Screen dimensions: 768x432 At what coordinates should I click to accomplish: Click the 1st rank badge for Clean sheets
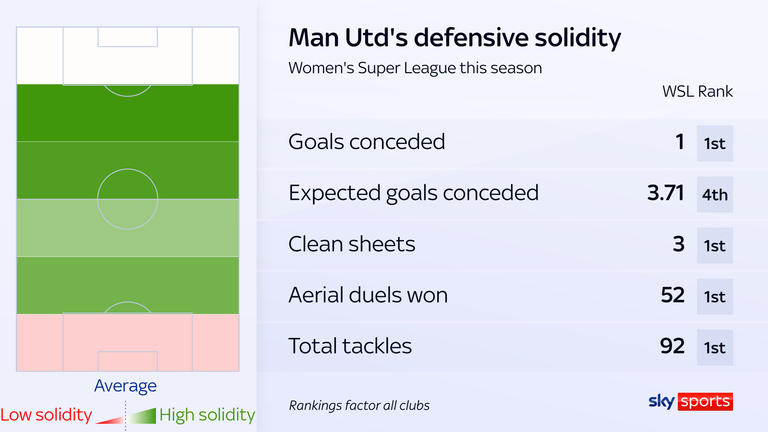715,244
